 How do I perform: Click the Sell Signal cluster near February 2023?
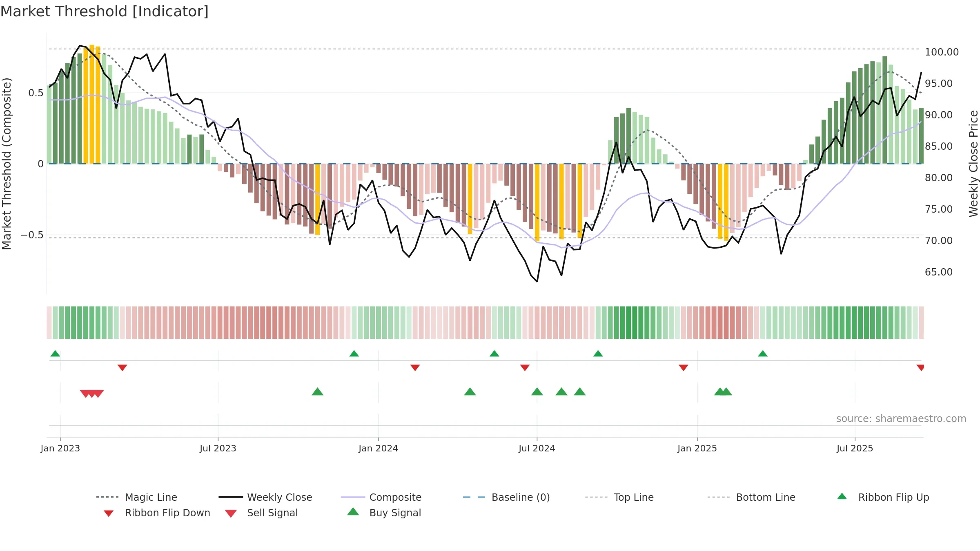tap(92, 394)
